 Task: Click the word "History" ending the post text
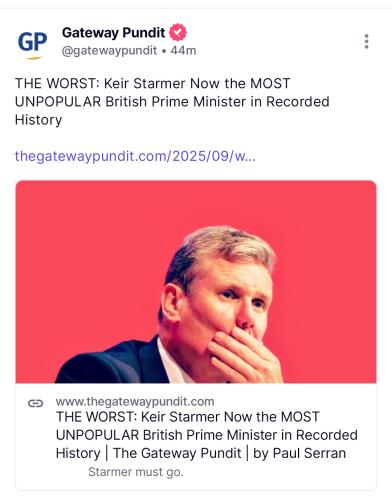pos(38,120)
